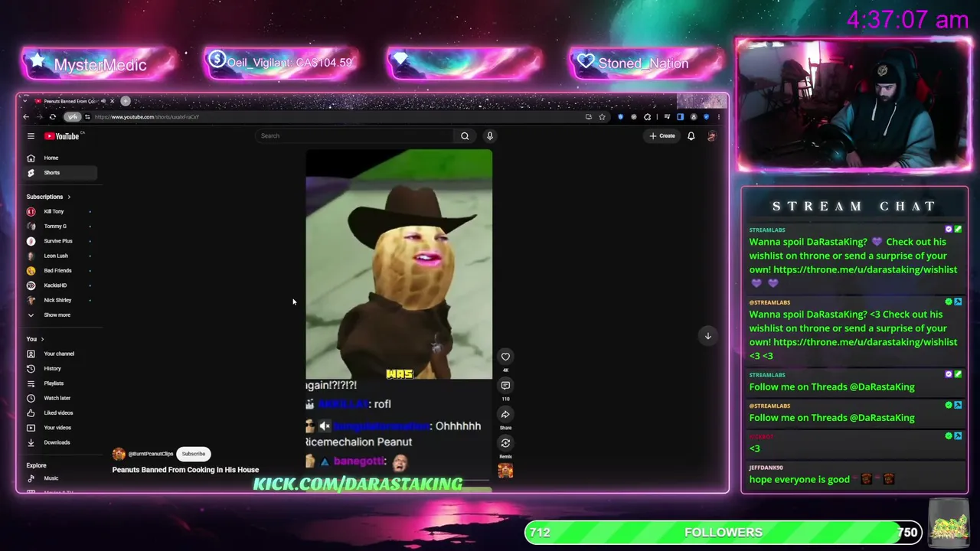
Task: Click the YouTube search field
Action: tap(354, 136)
